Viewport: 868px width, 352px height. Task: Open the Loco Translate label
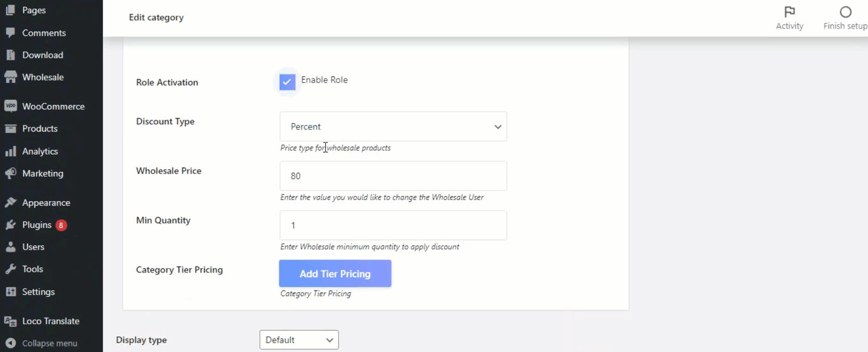51,321
